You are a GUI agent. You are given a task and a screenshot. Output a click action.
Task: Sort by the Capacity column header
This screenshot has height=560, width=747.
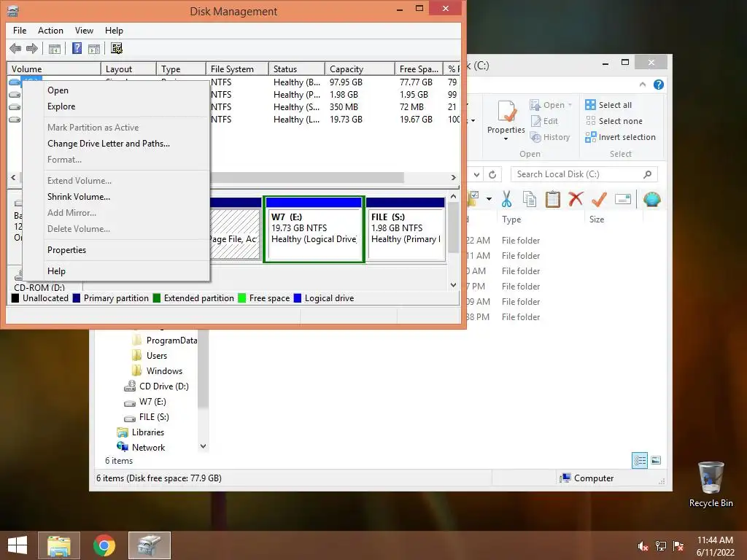360,69
